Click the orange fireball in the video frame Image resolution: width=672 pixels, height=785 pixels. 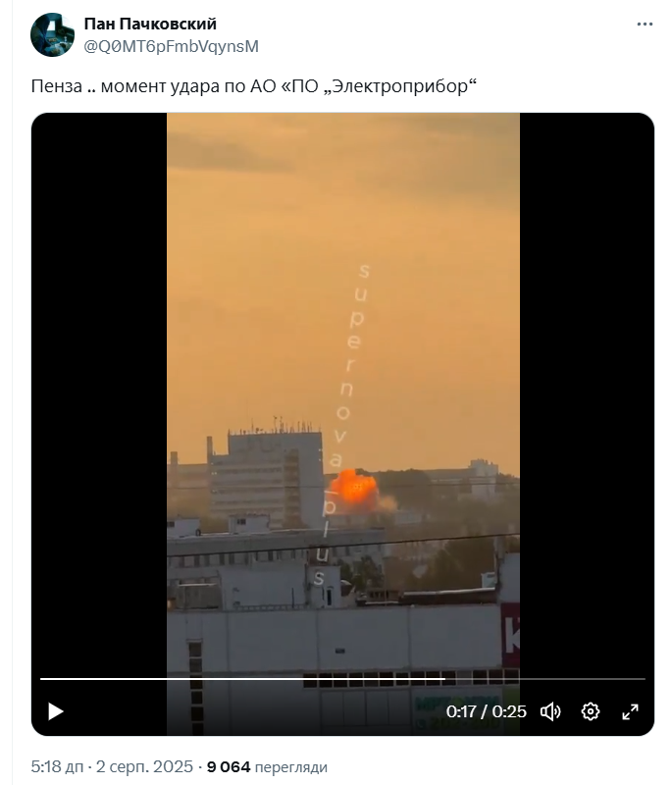354,488
